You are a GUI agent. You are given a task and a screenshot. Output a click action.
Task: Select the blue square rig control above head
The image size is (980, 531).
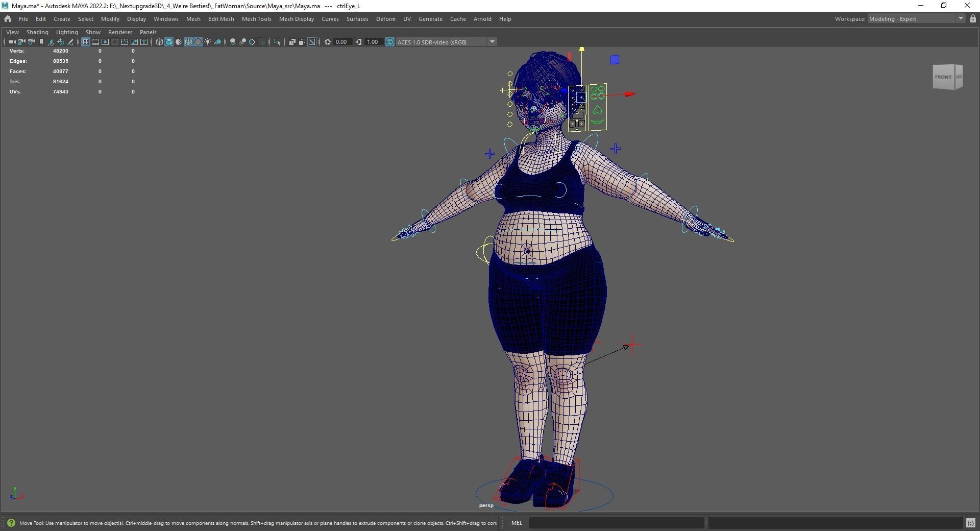(x=615, y=60)
